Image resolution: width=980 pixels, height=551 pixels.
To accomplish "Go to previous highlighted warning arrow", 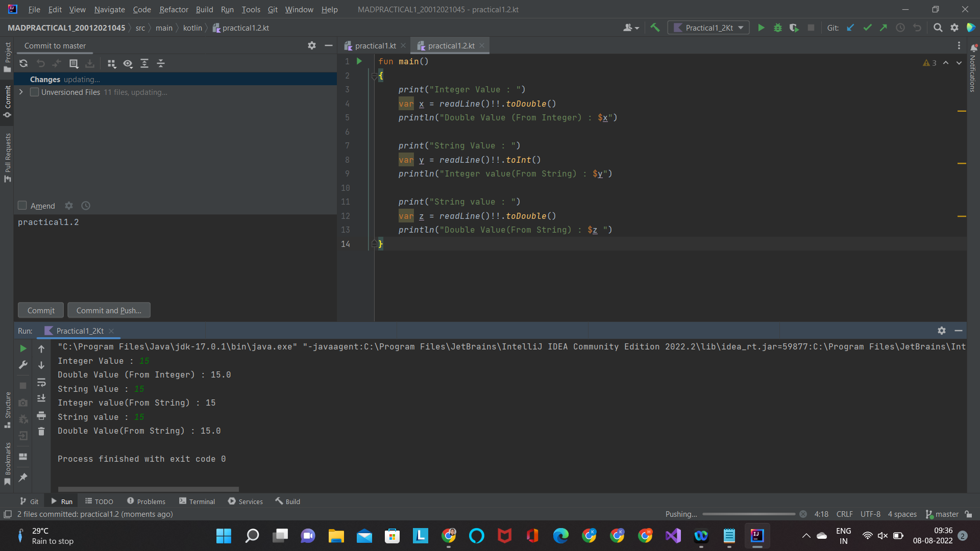I will point(946,63).
